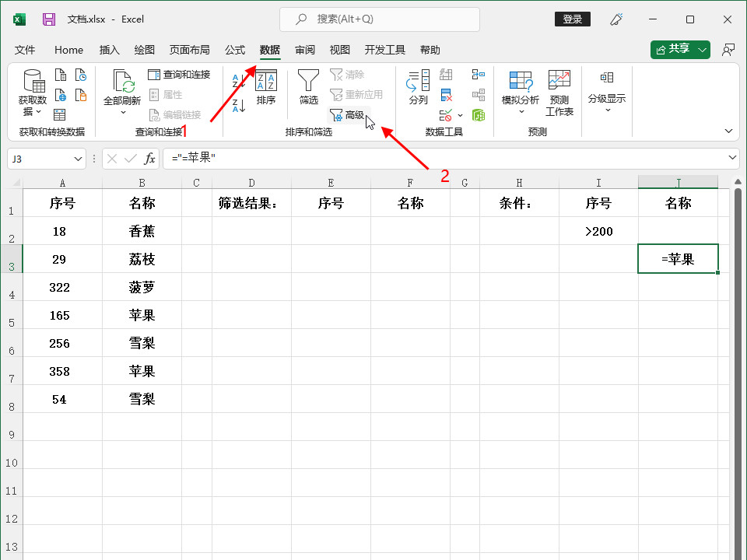747x560 pixels.
Task: Click the Recent Sources icon
Action: [x=81, y=75]
